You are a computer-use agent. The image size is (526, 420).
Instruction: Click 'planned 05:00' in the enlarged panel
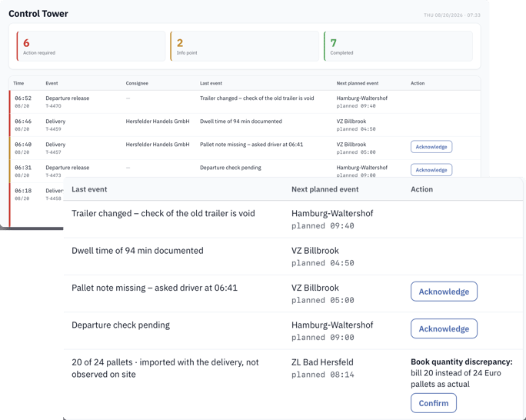323,300
